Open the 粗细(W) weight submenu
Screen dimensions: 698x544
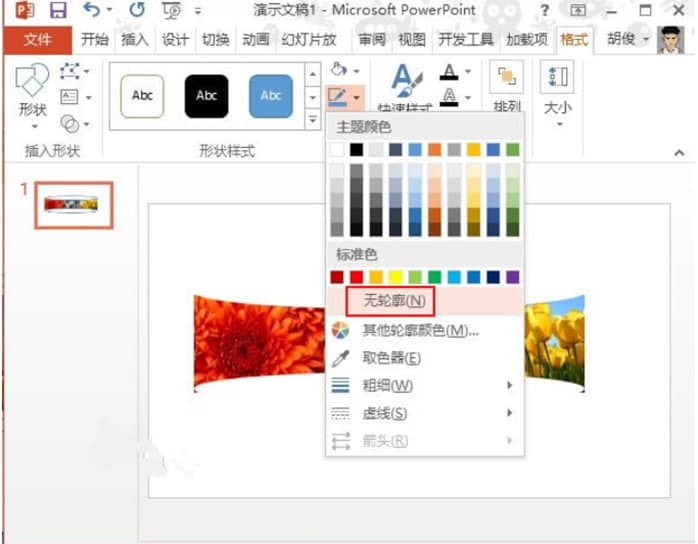click(x=425, y=386)
